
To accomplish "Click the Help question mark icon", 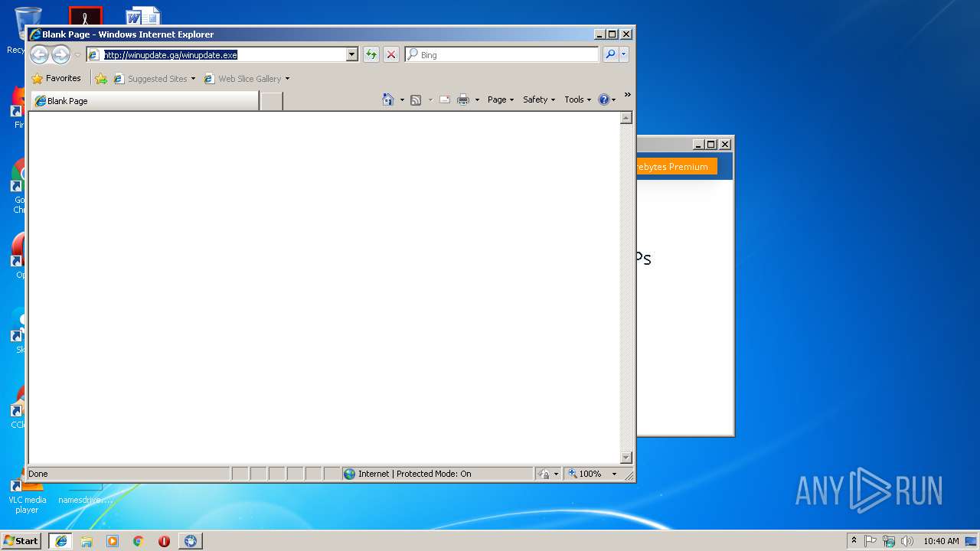I will pos(603,99).
